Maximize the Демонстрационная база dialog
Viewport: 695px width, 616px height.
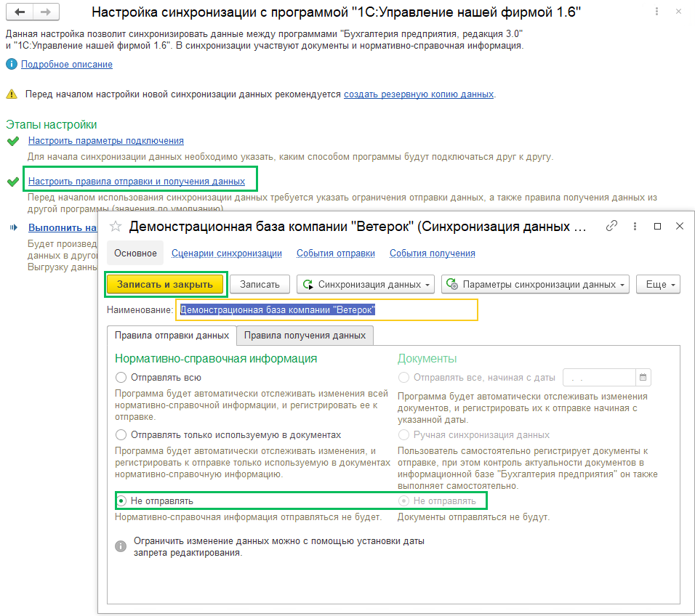(x=657, y=227)
